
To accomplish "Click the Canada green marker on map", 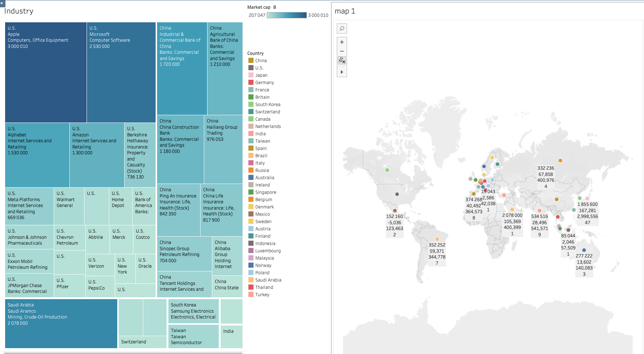I will [x=387, y=170].
